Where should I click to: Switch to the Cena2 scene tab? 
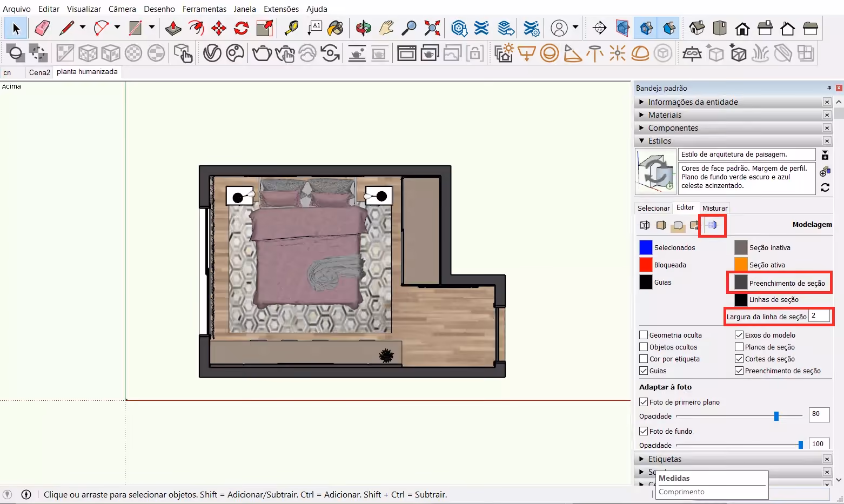39,72
